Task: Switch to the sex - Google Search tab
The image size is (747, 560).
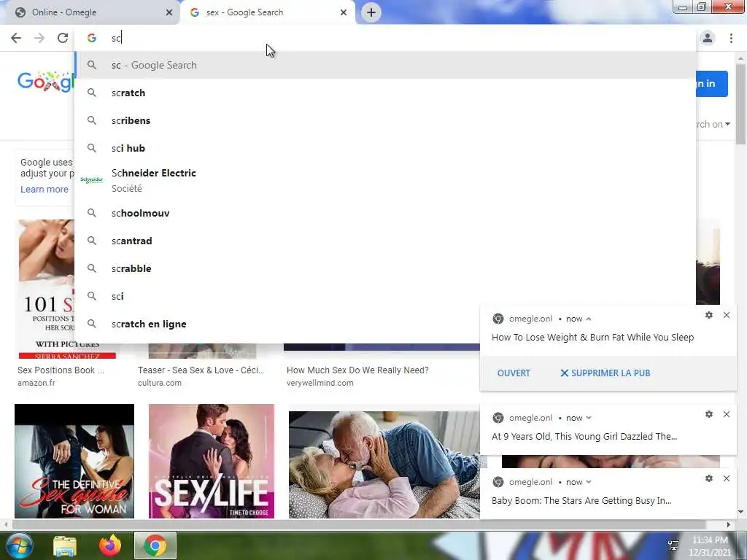Action: pos(267,12)
